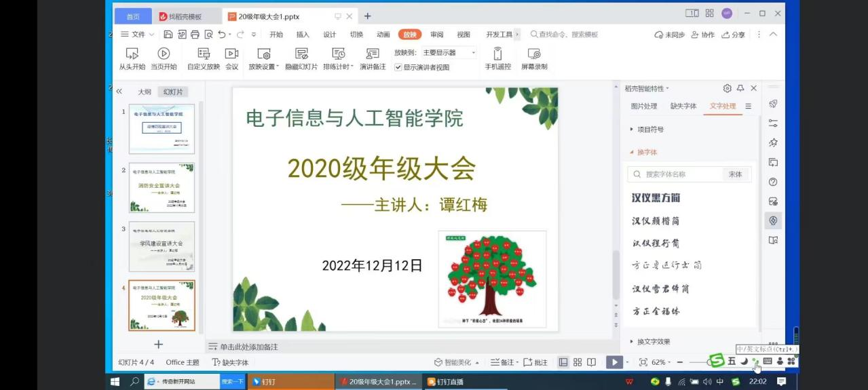Start 屏幕录制 screen recording
The image size is (868, 390).
534,54
